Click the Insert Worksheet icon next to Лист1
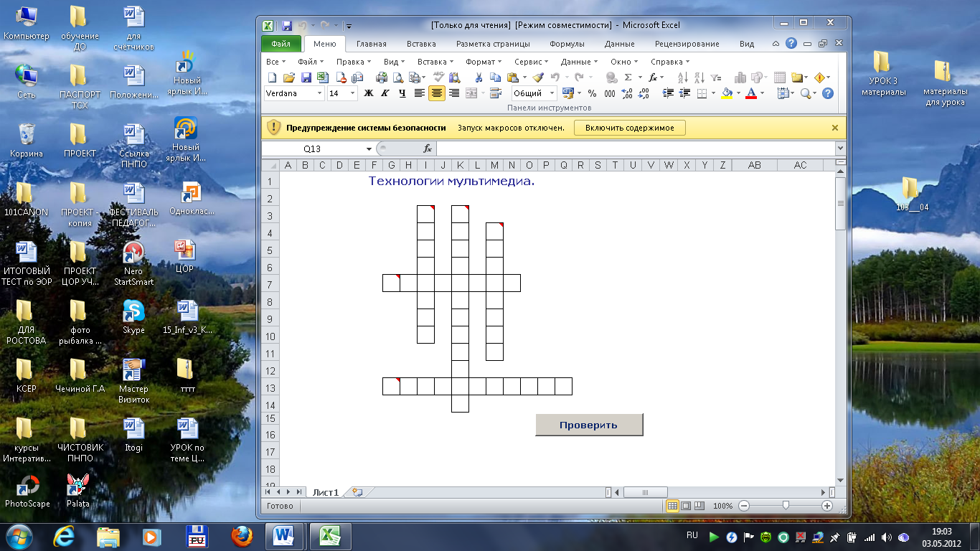The width and height of the screenshot is (980, 551). click(x=357, y=492)
